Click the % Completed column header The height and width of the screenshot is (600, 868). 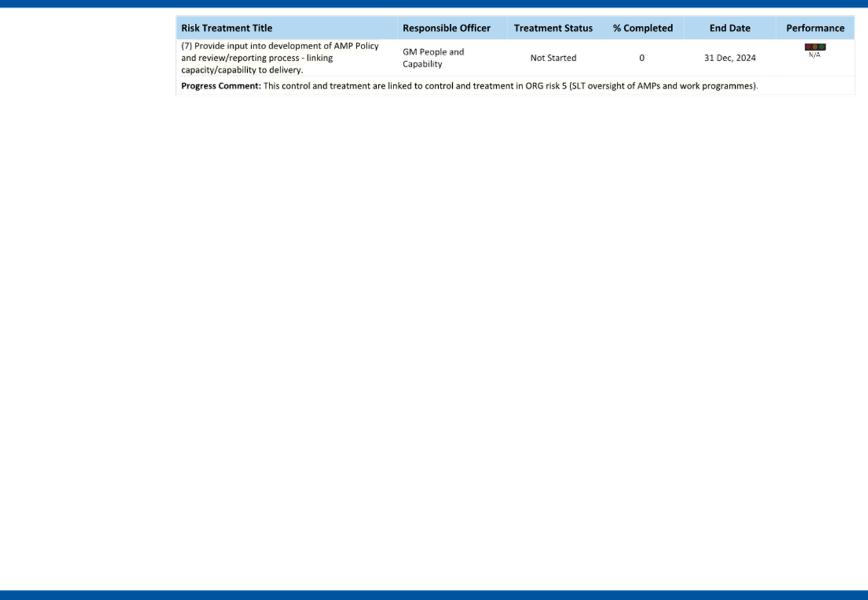click(643, 28)
